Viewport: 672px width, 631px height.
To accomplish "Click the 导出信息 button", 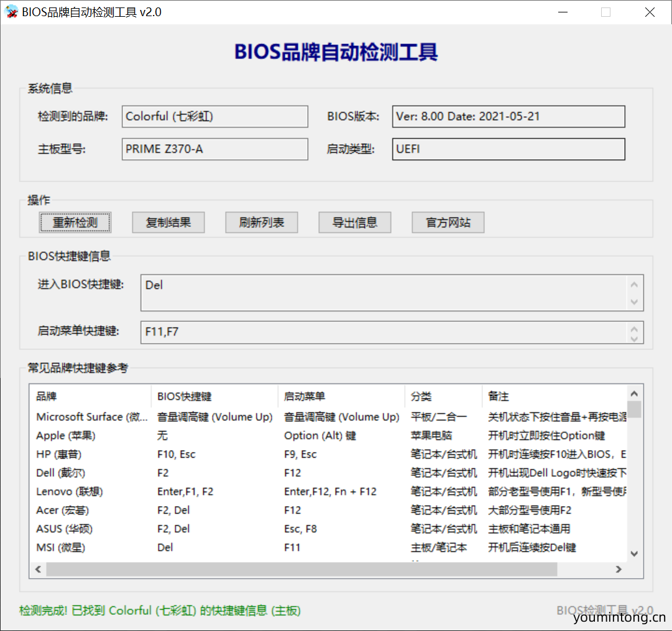I will point(355,223).
